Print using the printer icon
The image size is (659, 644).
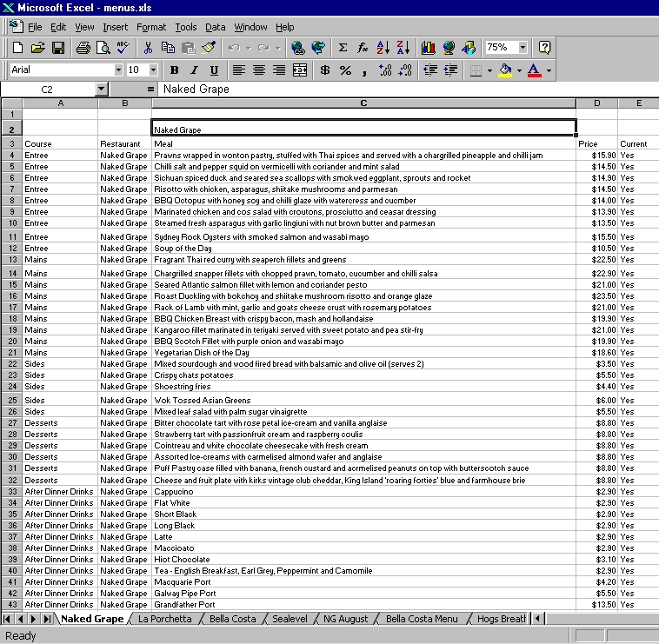click(x=83, y=48)
